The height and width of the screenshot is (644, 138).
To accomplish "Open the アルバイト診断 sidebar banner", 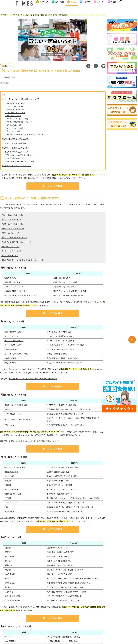I will (122, 68).
